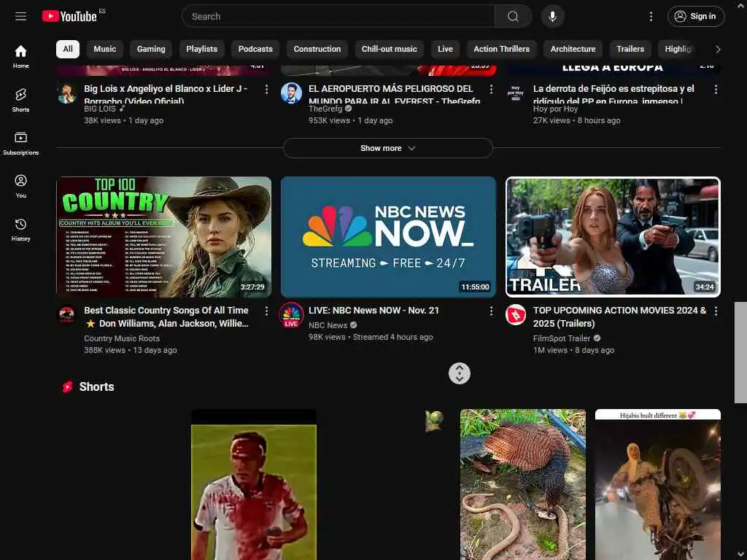Select the Trailers filter chip
This screenshot has width=747, height=560.
pyautogui.click(x=630, y=49)
